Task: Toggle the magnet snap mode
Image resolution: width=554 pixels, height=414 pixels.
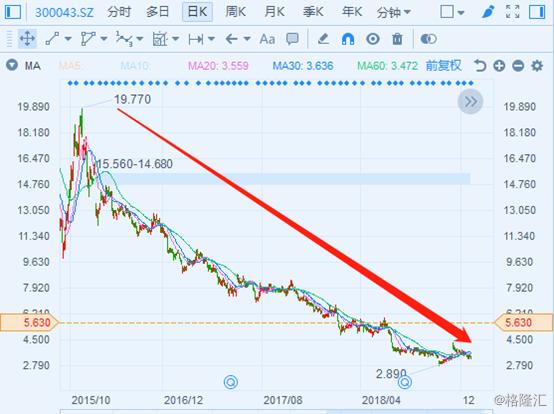Action: (x=348, y=39)
